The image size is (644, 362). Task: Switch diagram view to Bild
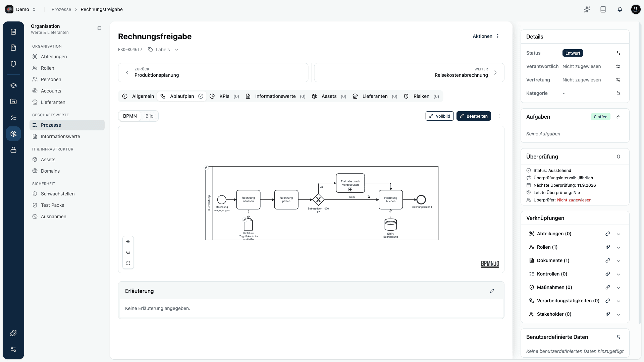[x=150, y=116]
